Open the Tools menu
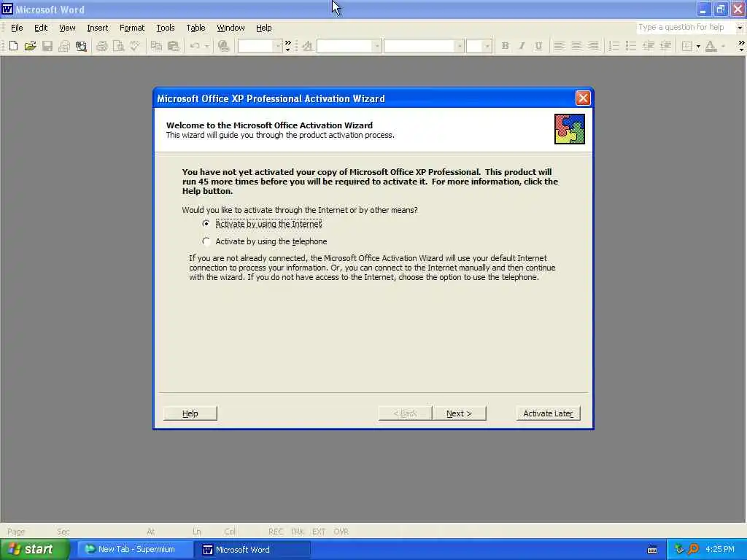This screenshot has width=747, height=560. point(166,28)
